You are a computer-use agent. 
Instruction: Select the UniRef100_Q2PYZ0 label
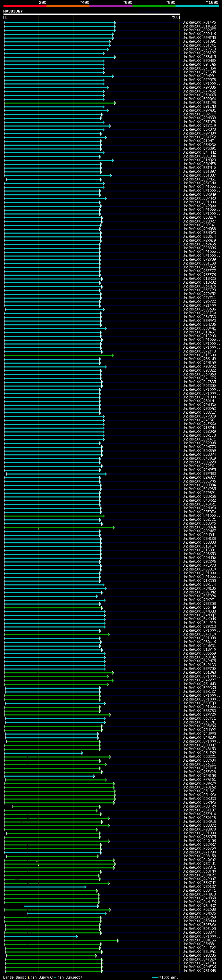(199, 715)
